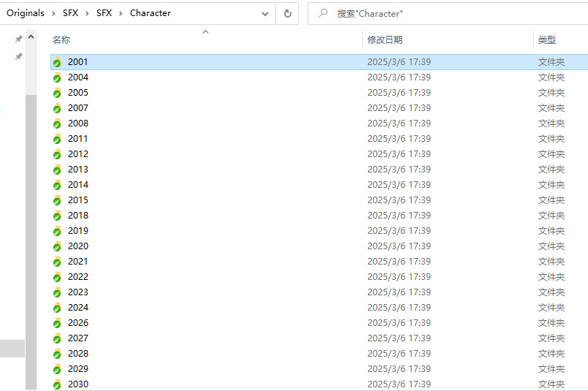Select the folder name 2018
The image size is (588, 391).
tap(78, 216)
